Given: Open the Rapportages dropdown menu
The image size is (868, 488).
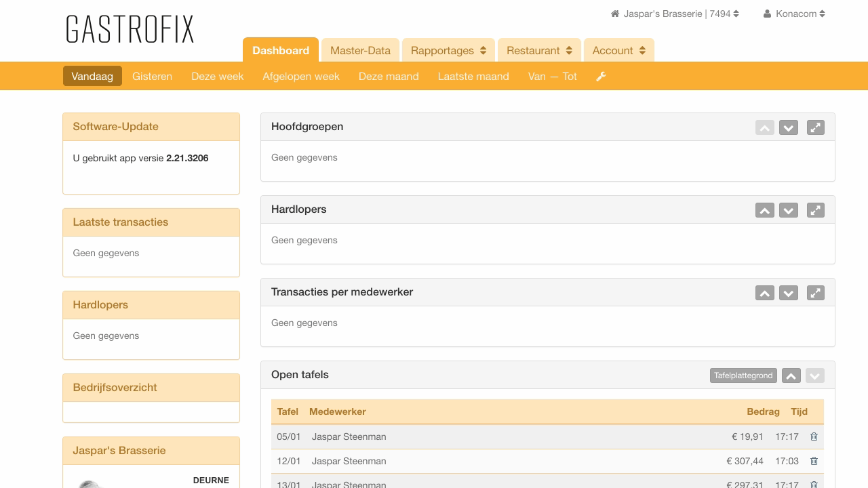Looking at the screenshot, I should (448, 50).
